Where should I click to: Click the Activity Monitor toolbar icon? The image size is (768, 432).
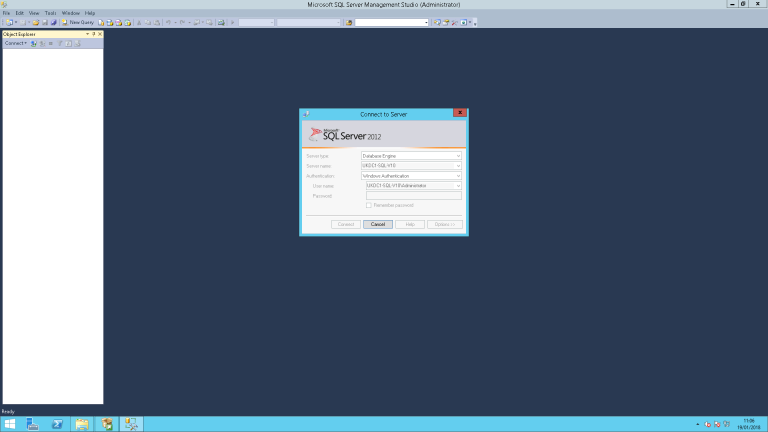coord(221,23)
